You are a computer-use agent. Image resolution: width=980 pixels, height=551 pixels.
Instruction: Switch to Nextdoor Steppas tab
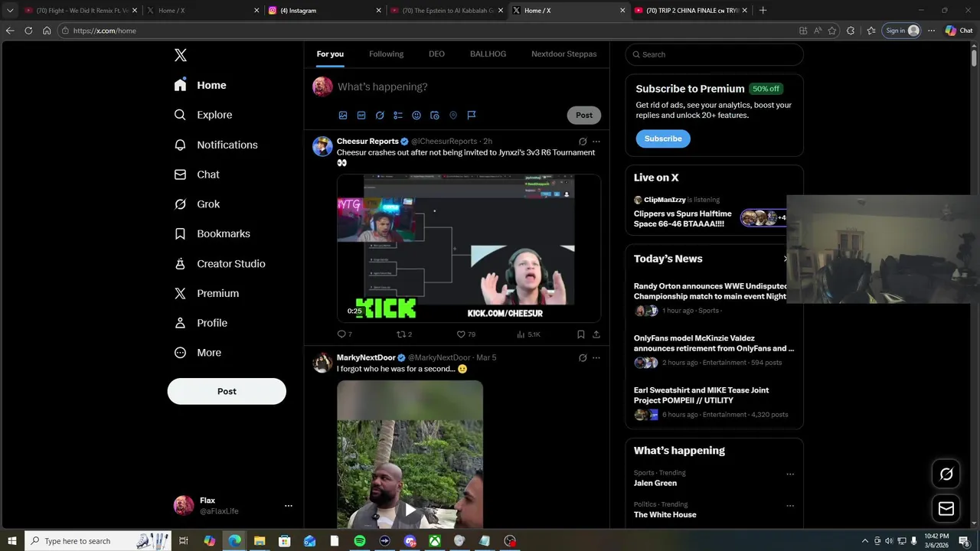pos(563,54)
